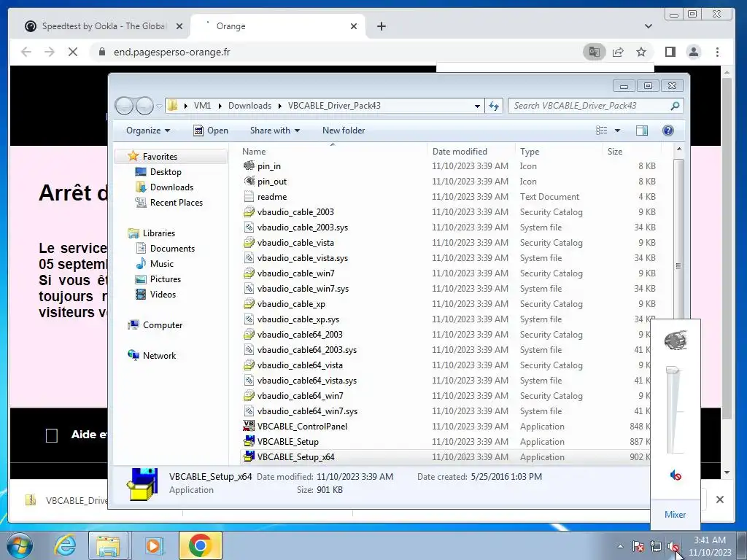This screenshot has width=747, height=560.
Task: Sort by Date modified column header
Action: point(471,152)
